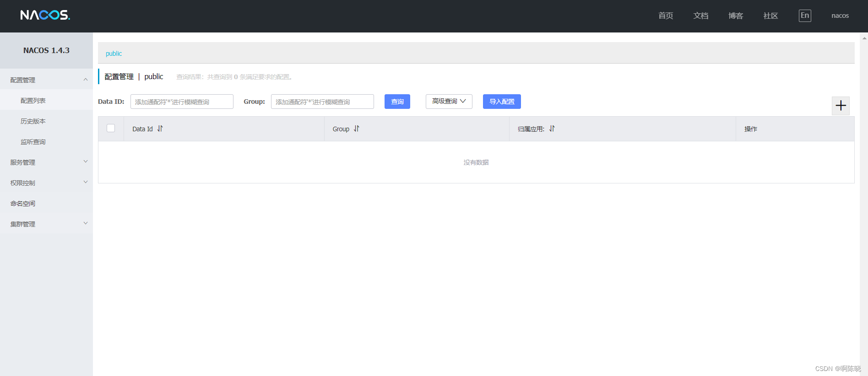Select the public namespace tab
868x376 pixels.
(114, 54)
